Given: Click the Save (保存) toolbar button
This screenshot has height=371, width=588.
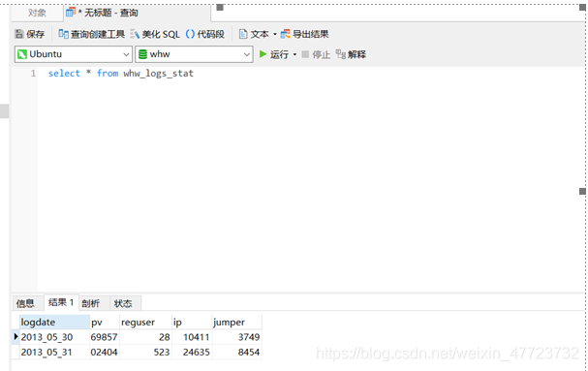Looking at the screenshot, I should (30, 34).
